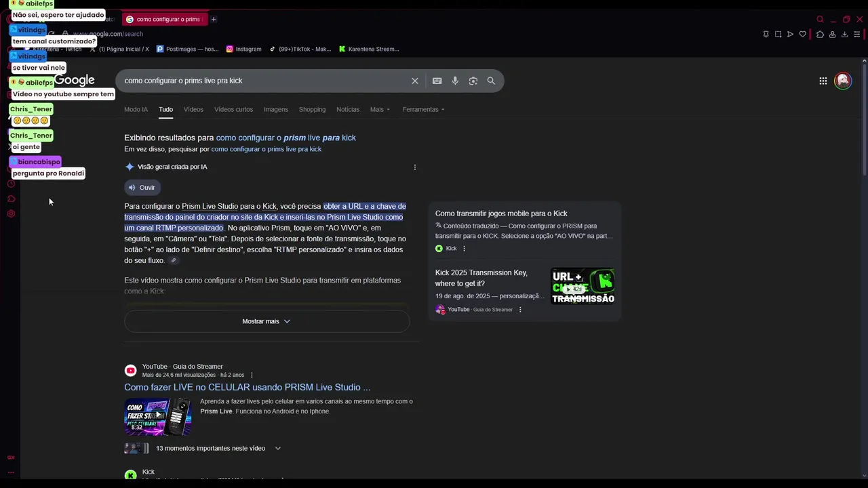Open the browser extensions icon in toolbar
Image resolution: width=868 pixels, height=488 pixels.
click(x=820, y=34)
